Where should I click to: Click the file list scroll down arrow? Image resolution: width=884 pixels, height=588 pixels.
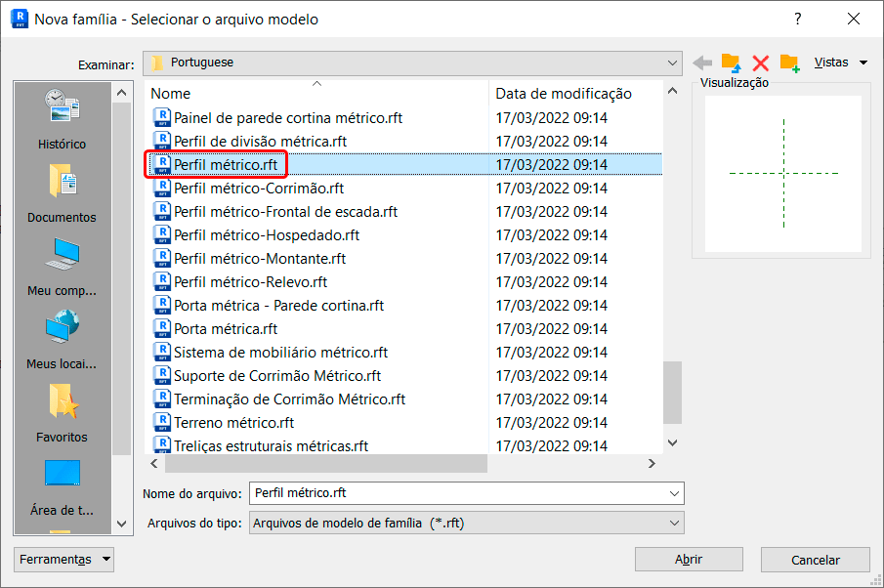672,442
